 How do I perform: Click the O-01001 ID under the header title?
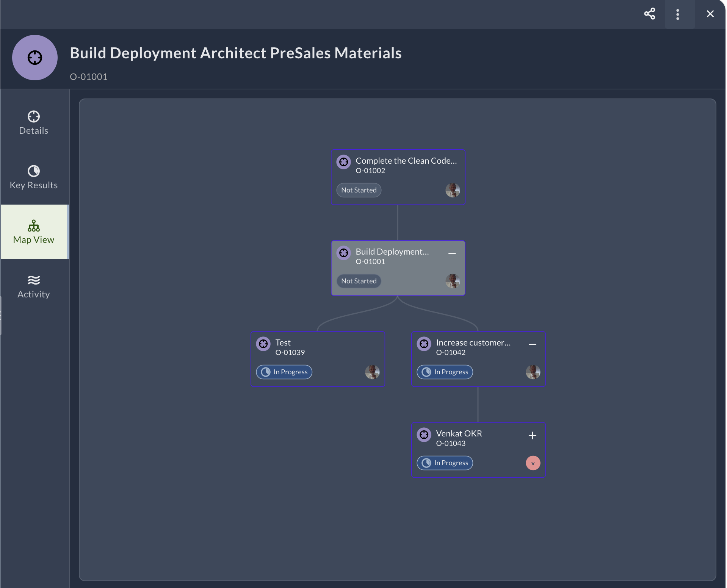pos(89,77)
